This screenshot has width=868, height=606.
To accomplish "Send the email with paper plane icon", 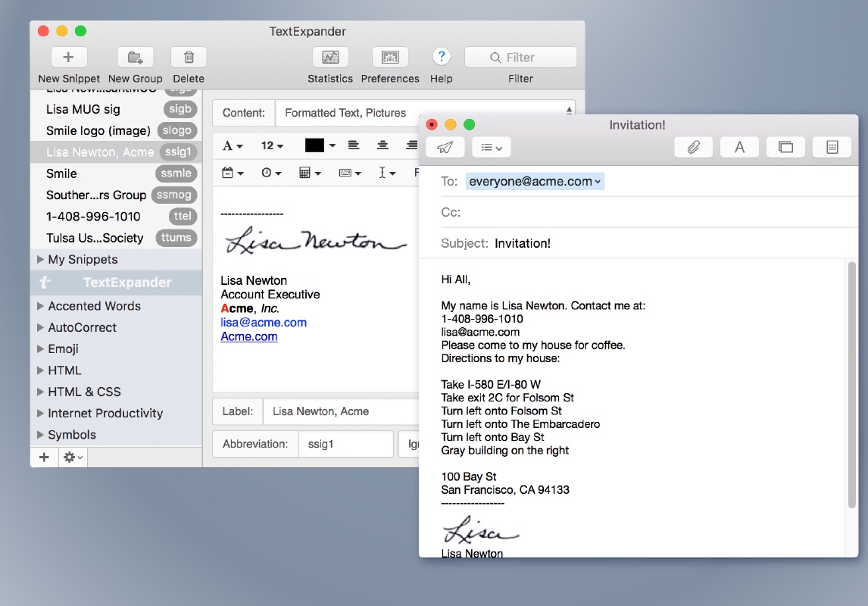I will (x=445, y=147).
